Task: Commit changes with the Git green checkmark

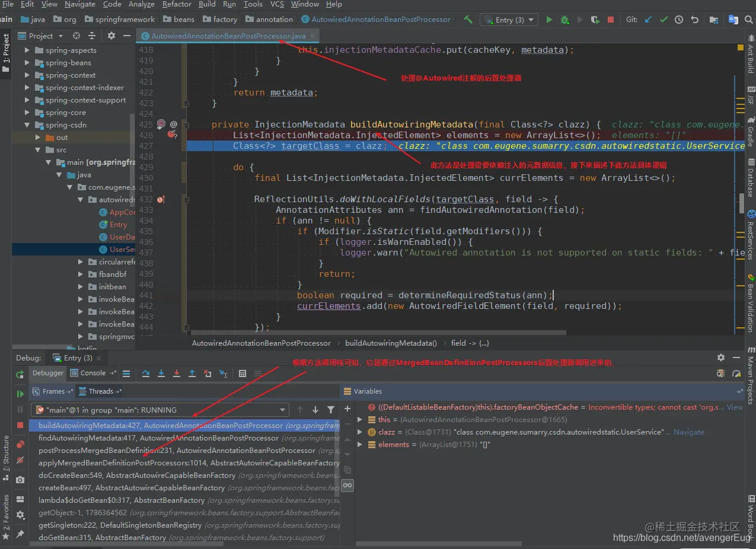Action: tap(664, 20)
